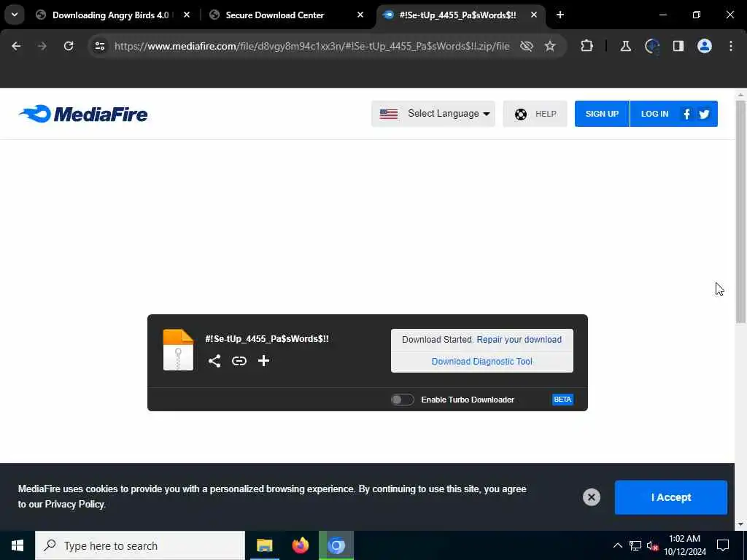Bookmark this page with the star
This screenshot has height=560, width=747.
550,46
